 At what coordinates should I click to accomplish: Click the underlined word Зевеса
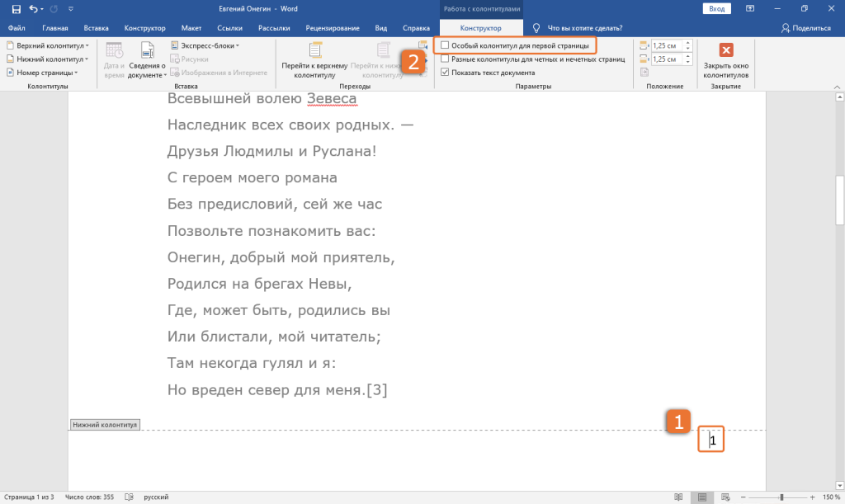click(332, 98)
